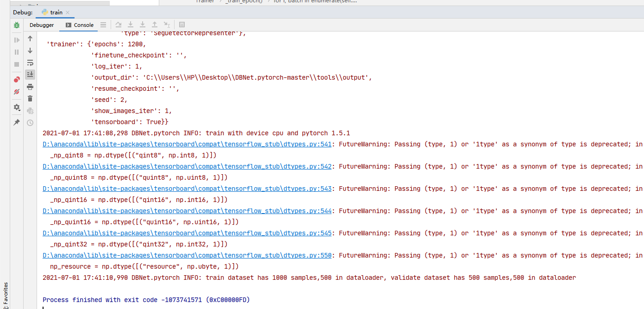Click the 'show_images_iter': 1 line
This screenshot has width=644, height=309.
[x=131, y=111]
